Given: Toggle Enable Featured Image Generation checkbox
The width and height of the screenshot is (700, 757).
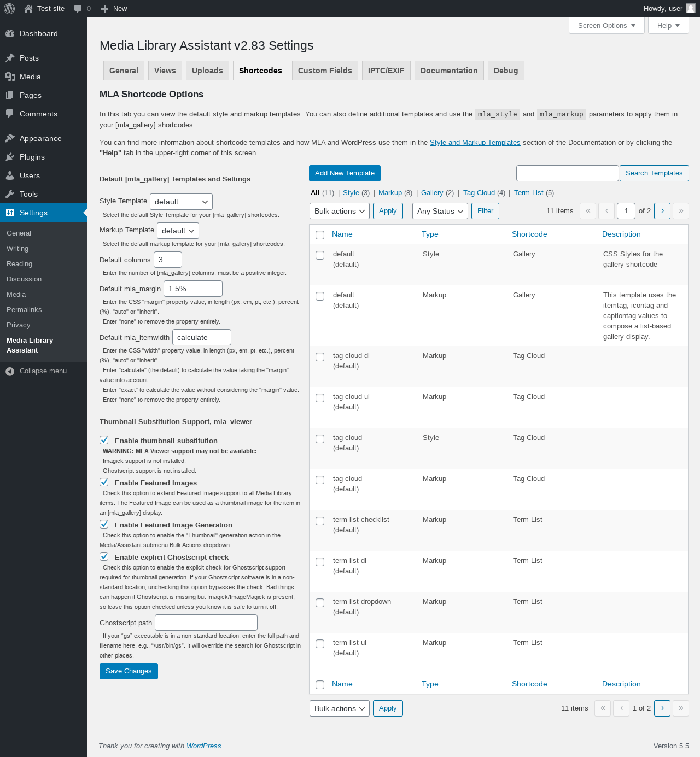Looking at the screenshot, I should (x=104, y=524).
